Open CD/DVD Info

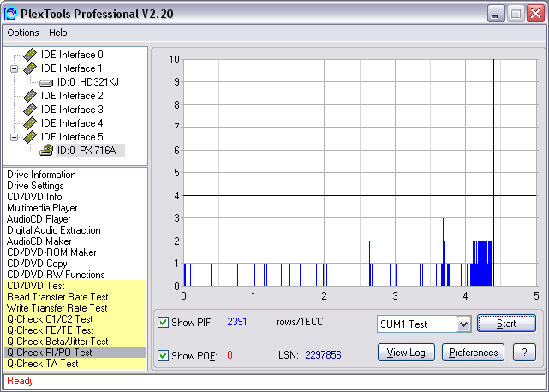[34, 197]
